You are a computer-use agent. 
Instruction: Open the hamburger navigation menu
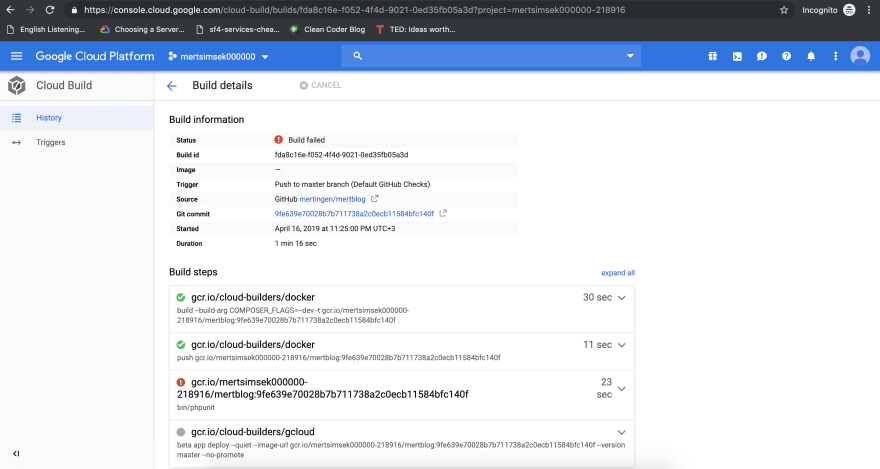tap(16, 56)
